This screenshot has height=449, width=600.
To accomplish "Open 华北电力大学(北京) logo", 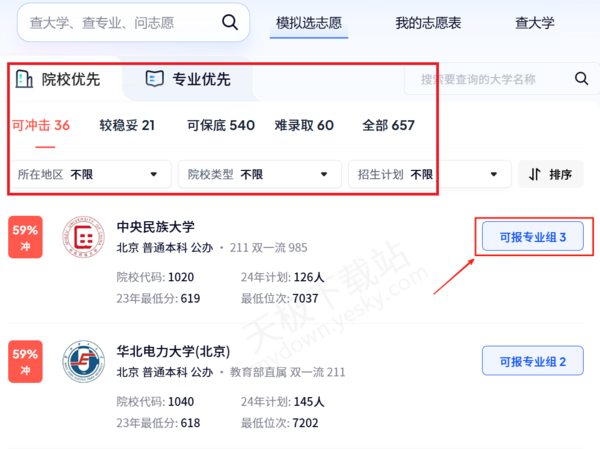I will [83, 362].
